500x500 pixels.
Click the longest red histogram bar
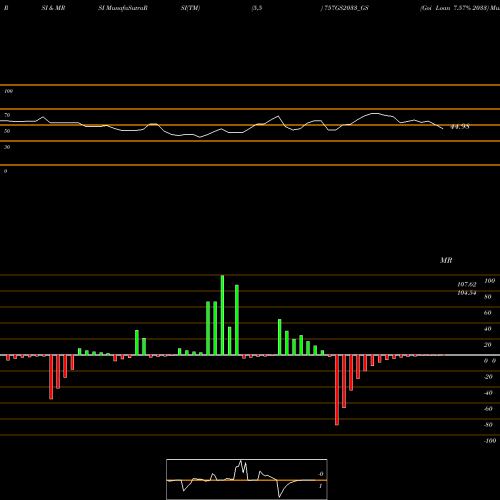[337, 390]
